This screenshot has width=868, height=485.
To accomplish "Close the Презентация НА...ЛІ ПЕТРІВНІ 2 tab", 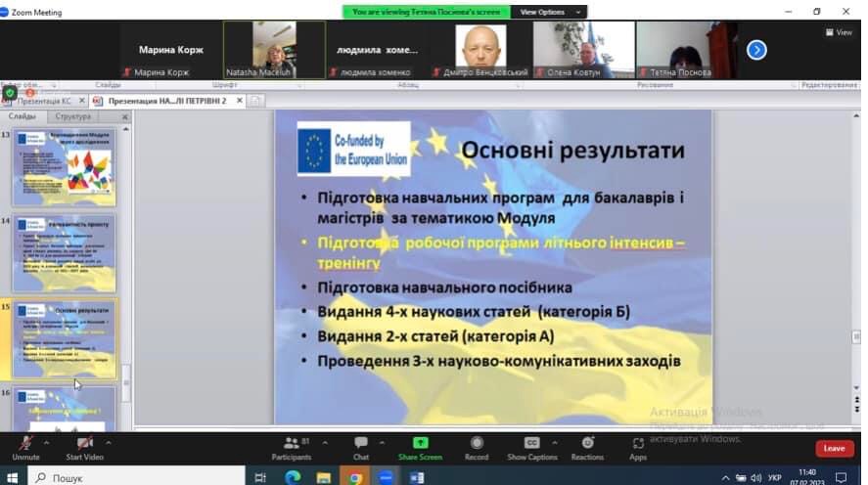I will point(239,101).
